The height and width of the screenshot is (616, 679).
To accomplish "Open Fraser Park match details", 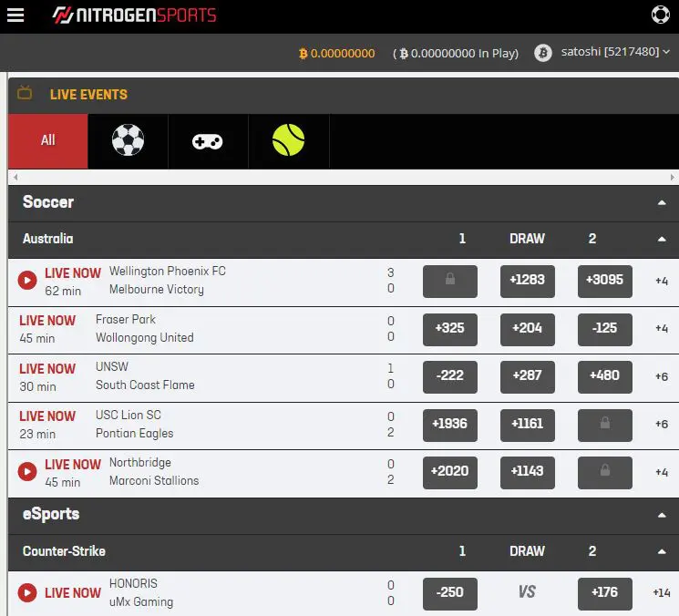I will click(145, 329).
